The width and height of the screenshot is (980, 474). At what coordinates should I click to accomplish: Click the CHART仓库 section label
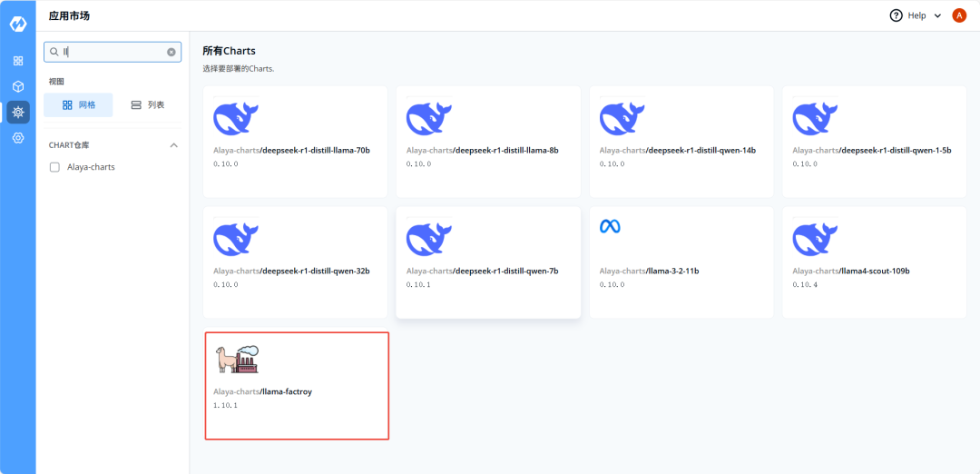[69, 145]
